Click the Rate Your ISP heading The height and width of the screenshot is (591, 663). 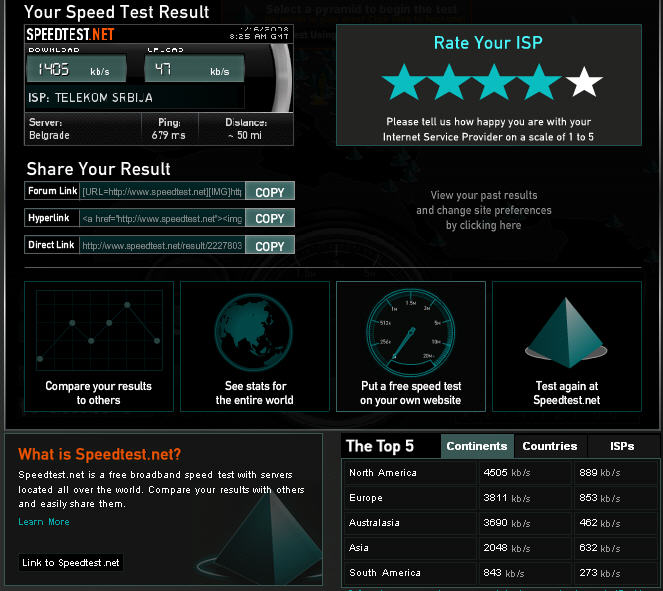point(488,43)
